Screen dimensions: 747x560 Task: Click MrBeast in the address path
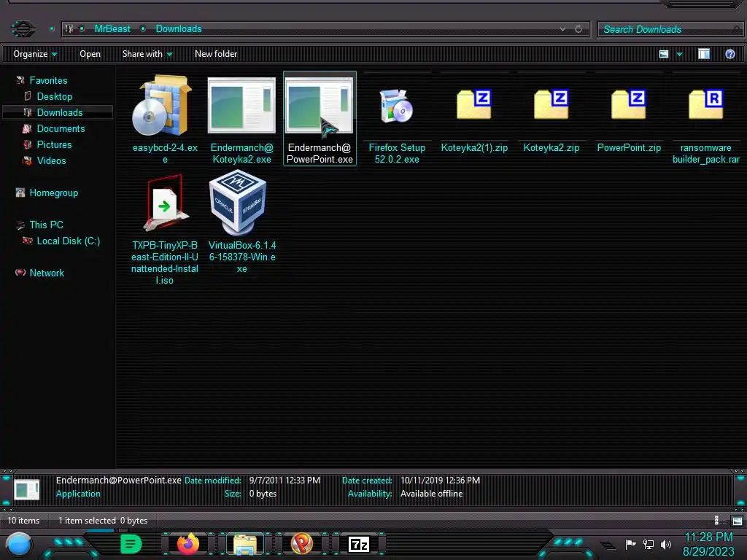[112, 28]
